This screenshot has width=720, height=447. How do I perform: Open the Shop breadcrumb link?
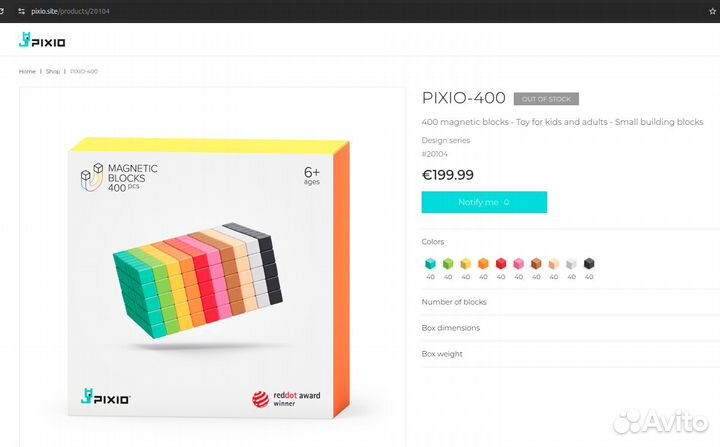[x=53, y=71]
